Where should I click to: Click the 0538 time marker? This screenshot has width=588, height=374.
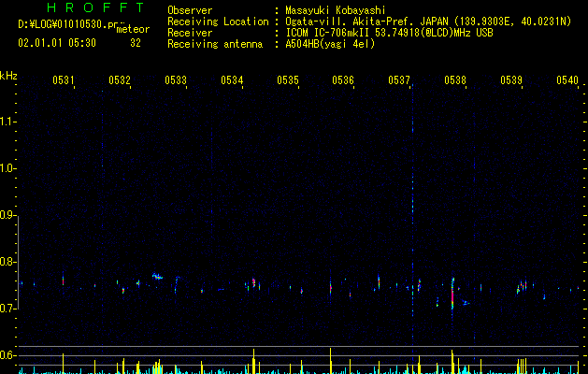point(455,79)
